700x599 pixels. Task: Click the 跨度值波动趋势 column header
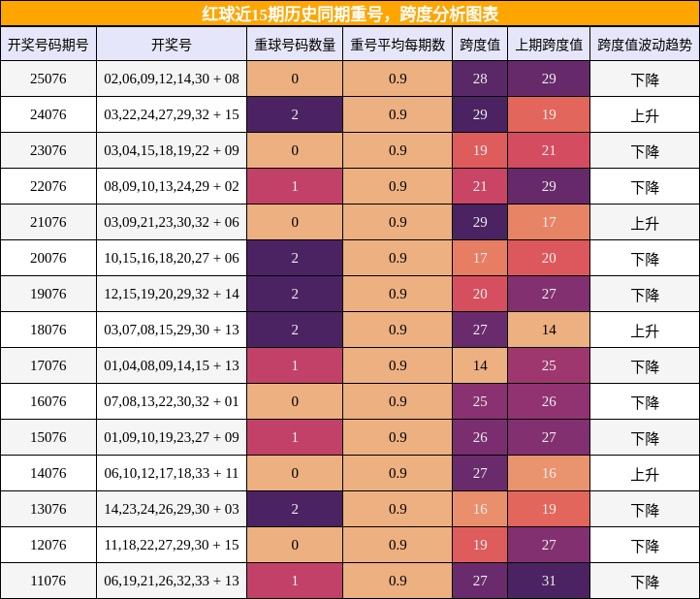coord(645,45)
